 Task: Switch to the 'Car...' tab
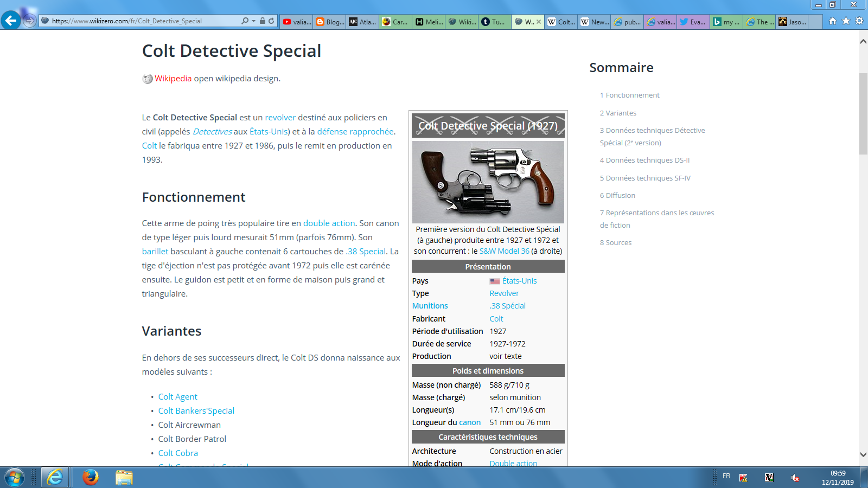395,22
